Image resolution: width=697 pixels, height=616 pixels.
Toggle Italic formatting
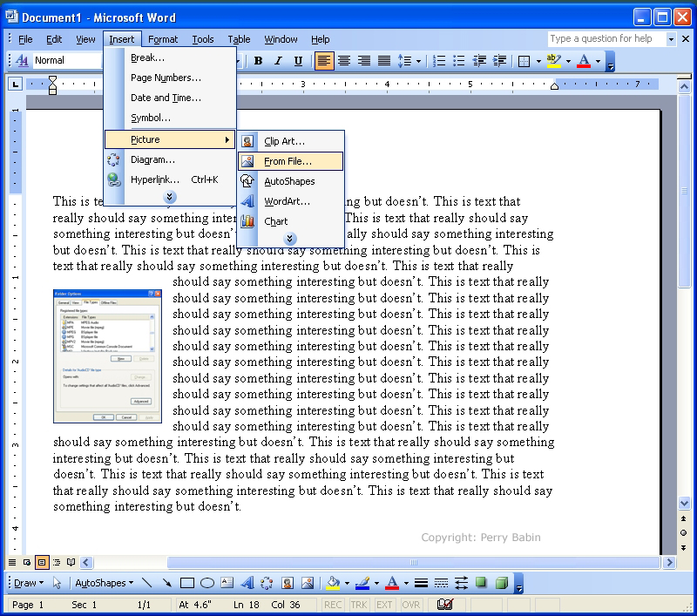pos(278,60)
